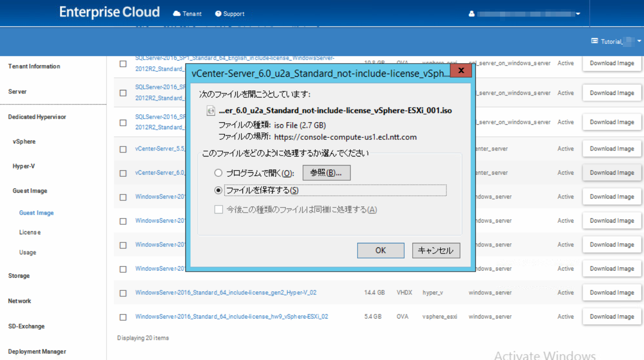Select 'プログラムで開く' radio option

tap(218, 173)
